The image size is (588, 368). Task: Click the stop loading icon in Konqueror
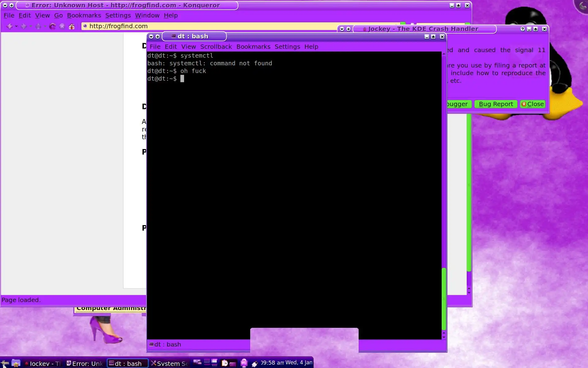pyautogui.click(x=62, y=26)
